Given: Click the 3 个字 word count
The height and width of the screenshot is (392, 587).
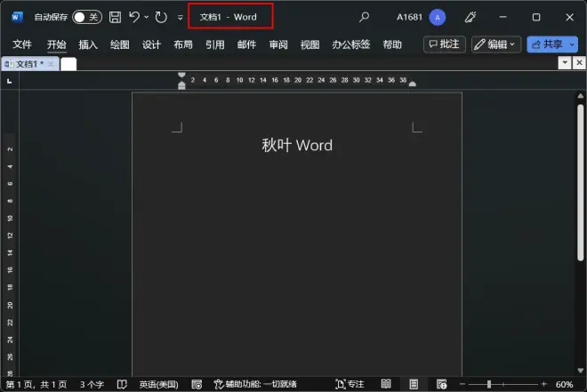Looking at the screenshot, I should pyautogui.click(x=92, y=384).
